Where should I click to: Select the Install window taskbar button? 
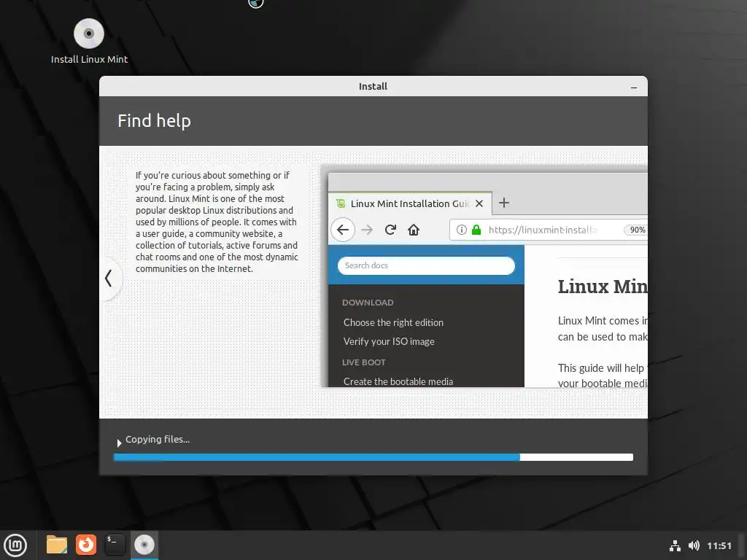pyautogui.click(x=144, y=545)
